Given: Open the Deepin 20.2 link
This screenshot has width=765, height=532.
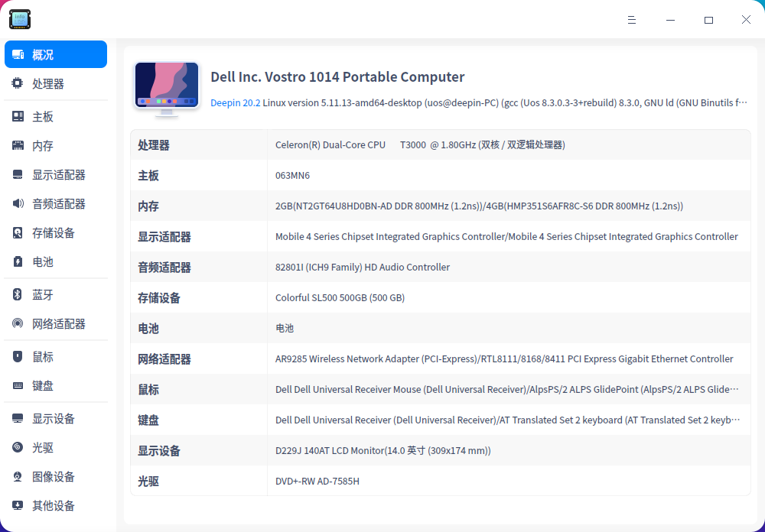Looking at the screenshot, I should tap(235, 103).
